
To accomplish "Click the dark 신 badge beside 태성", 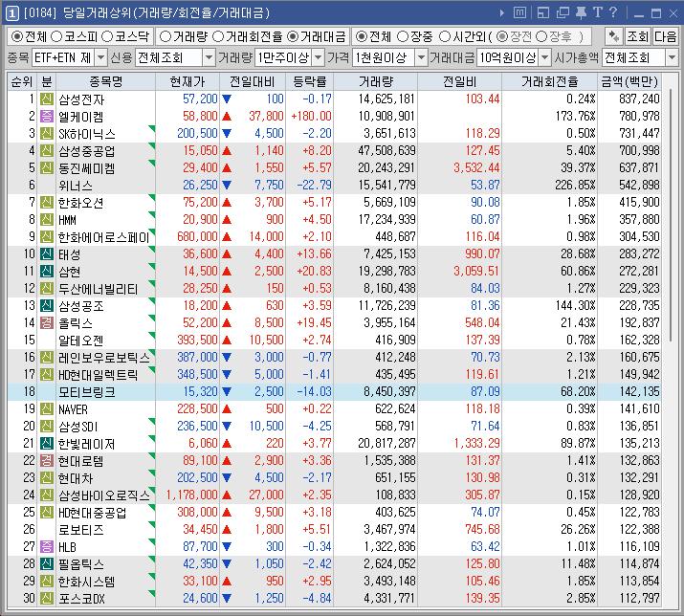I will pos(47,253).
